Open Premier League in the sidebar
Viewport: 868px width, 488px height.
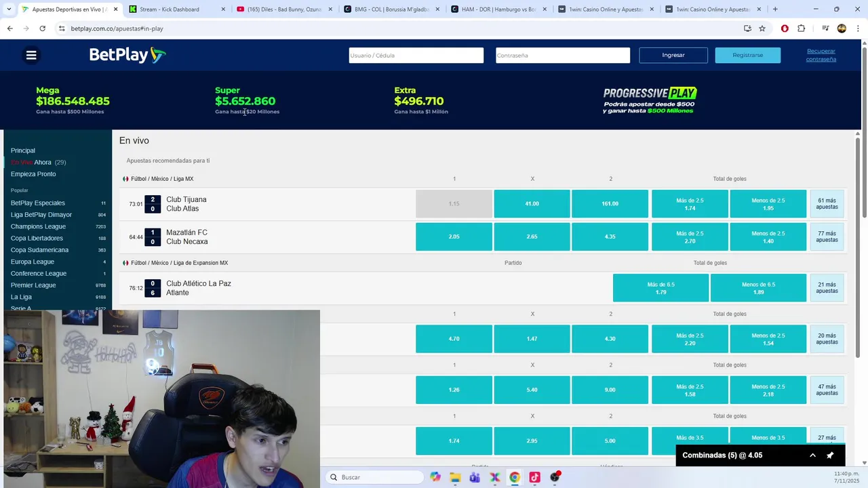33,285
